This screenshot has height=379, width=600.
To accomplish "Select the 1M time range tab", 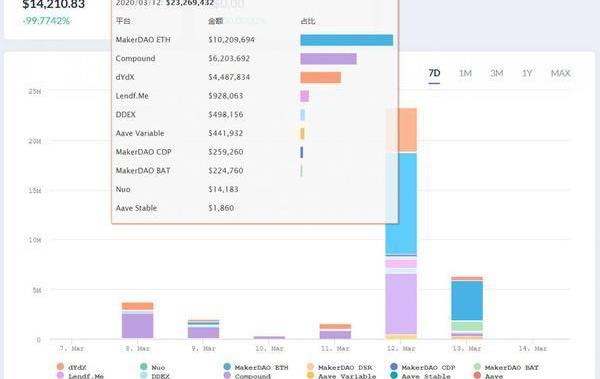I will click(465, 73).
